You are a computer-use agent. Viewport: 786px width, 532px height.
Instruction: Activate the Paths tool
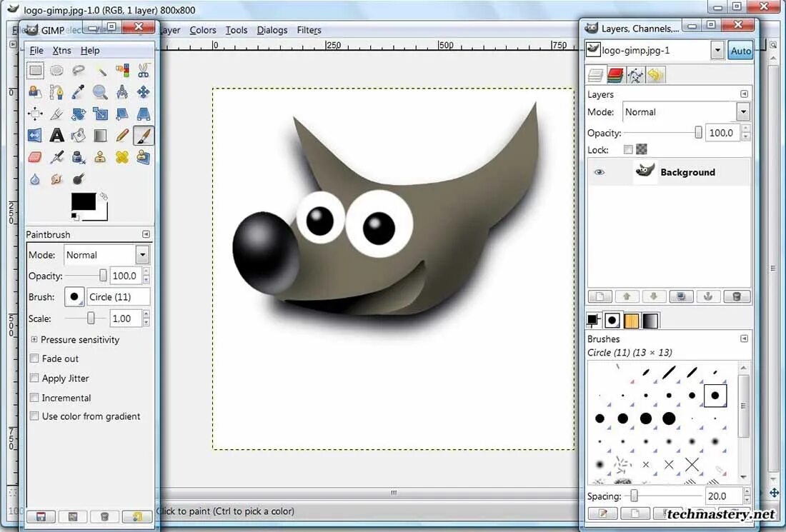click(x=56, y=92)
